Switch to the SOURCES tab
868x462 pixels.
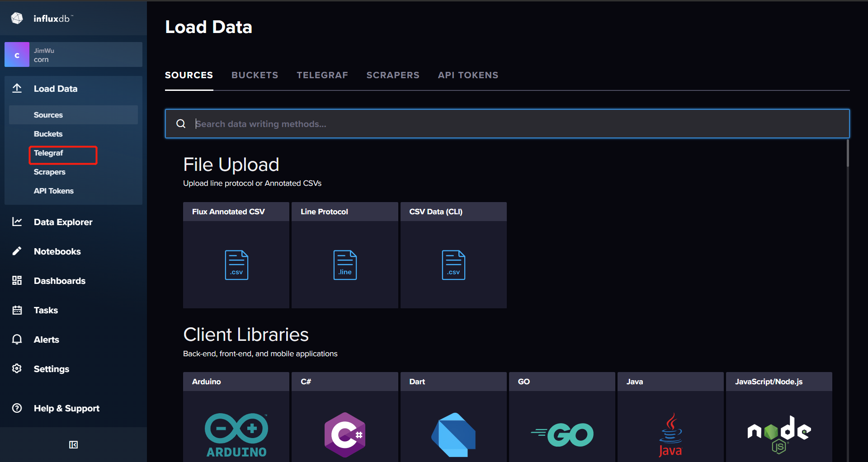point(189,75)
